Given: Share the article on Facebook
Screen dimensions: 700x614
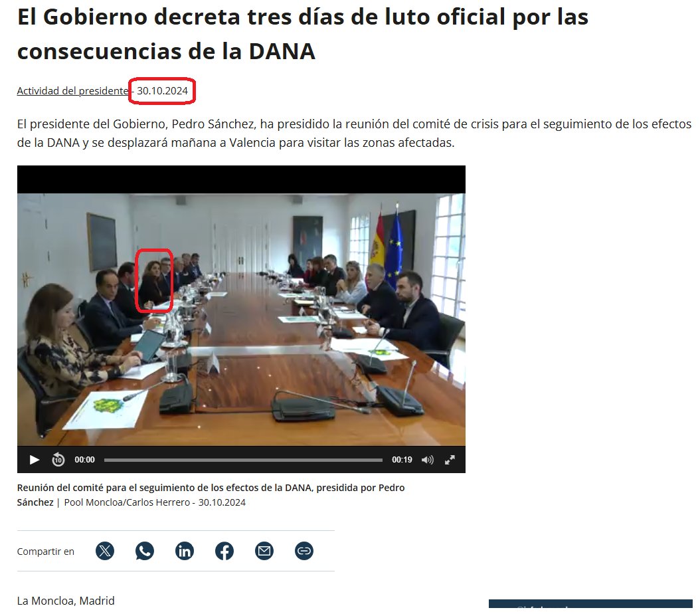Looking at the screenshot, I should [224, 550].
